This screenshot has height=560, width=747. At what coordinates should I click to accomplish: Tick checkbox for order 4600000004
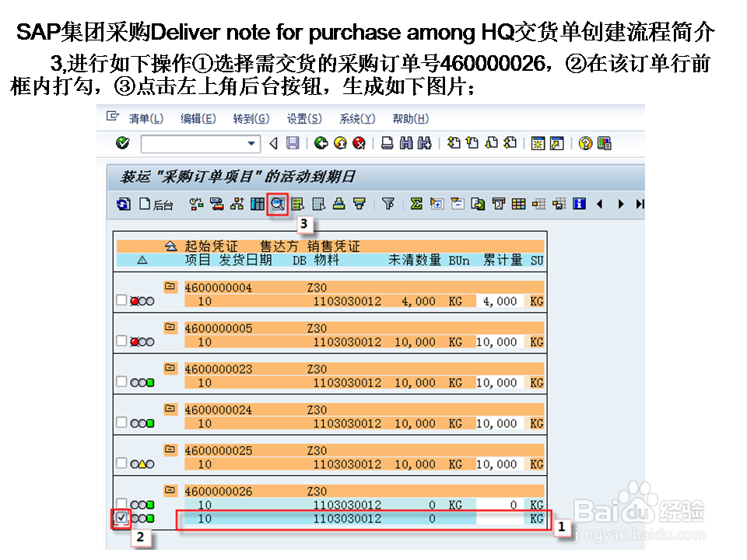pos(121,300)
